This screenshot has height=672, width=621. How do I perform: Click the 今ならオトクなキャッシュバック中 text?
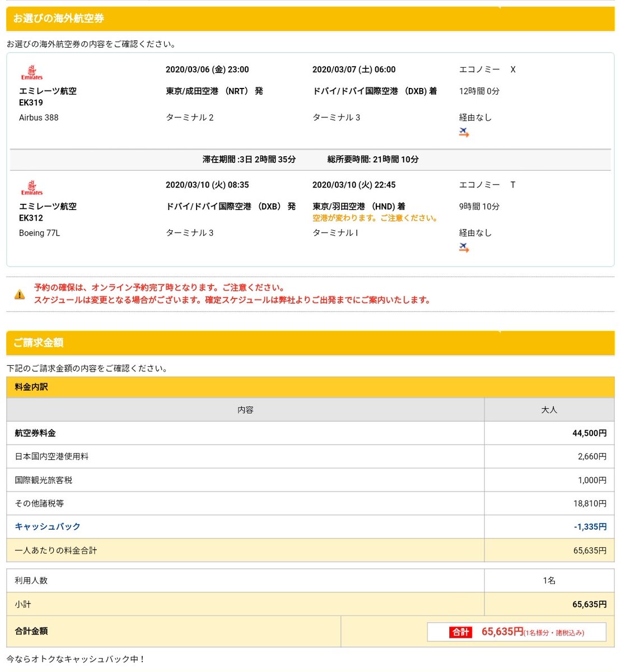(76, 660)
